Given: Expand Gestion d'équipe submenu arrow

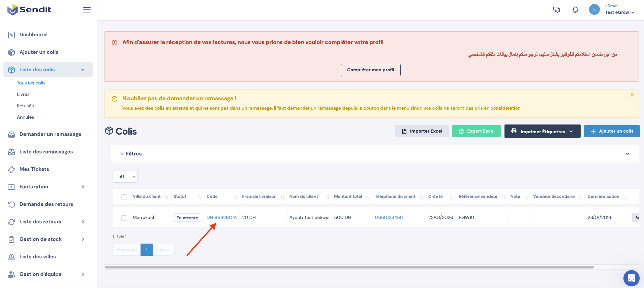Looking at the screenshot, I should click(x=83, y=274).
